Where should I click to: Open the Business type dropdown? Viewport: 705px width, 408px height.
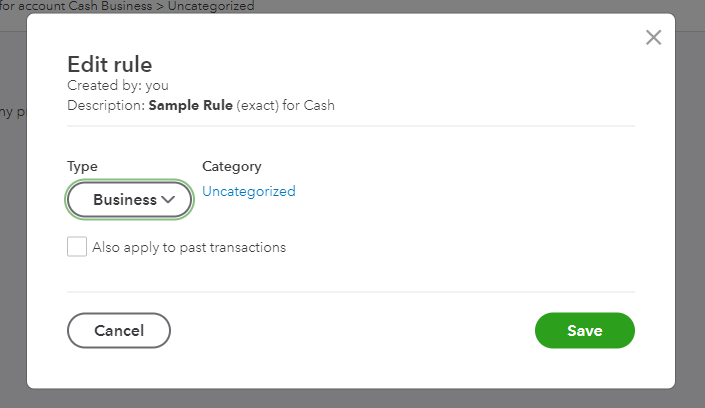129,200
